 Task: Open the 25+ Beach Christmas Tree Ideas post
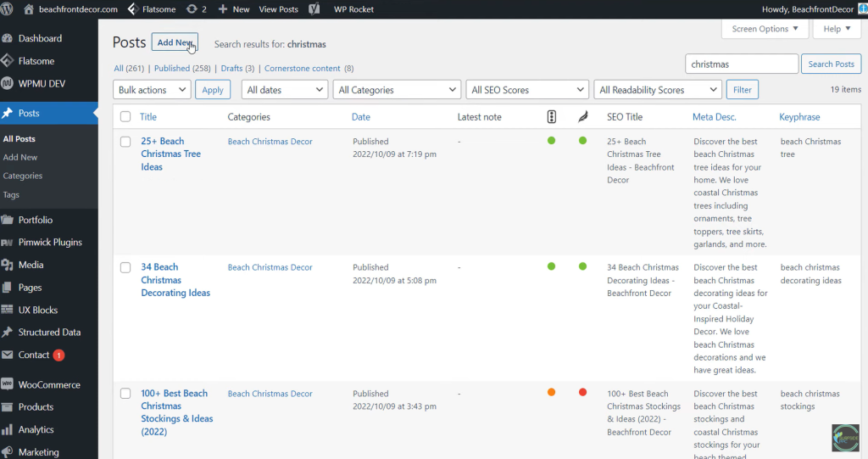170,154
